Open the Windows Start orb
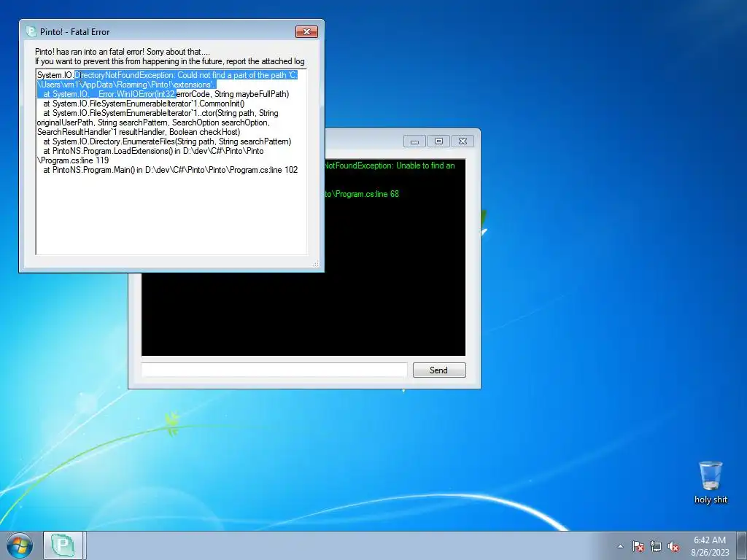The width and height of the screenshot is (747, 560). [x=20, y=545]
